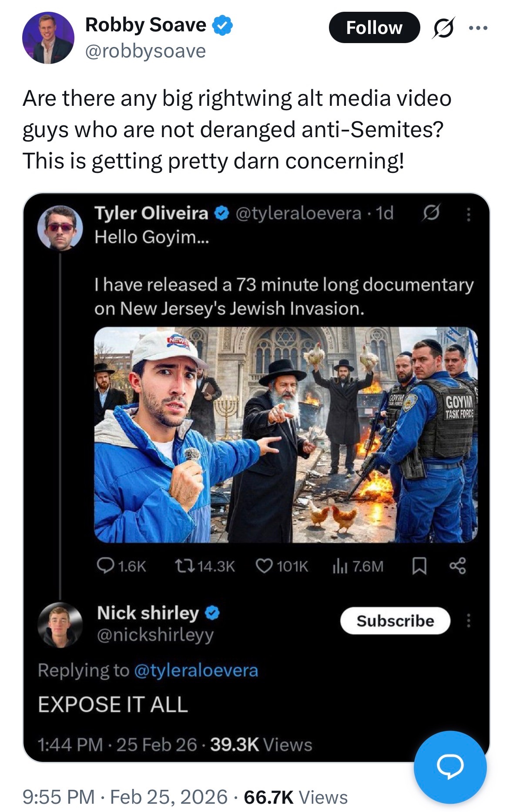Open the @robbysoave handle link
The height and width of the screenshot is (812, 513).
[145, 51]
